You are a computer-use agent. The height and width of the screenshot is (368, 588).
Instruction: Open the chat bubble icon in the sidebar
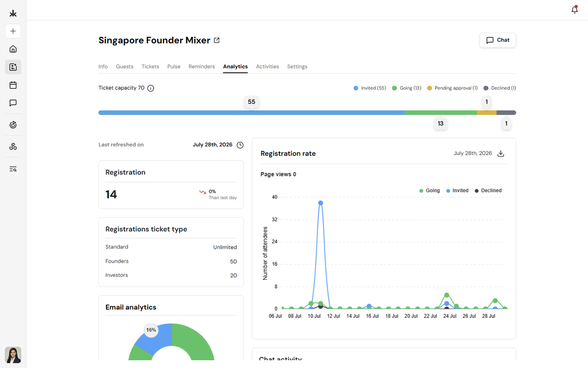(x=13, y=103)
